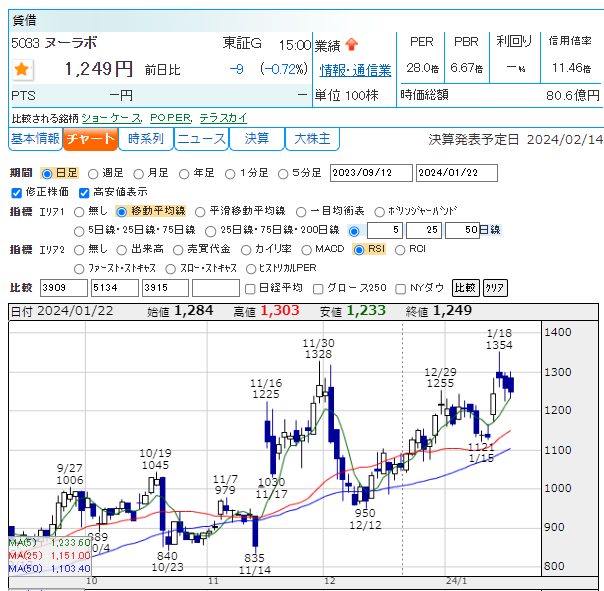Viewport: 604px width, 591px height.
Task: Select 無し for indicator area 2
Action: click(x=79, y=250)
